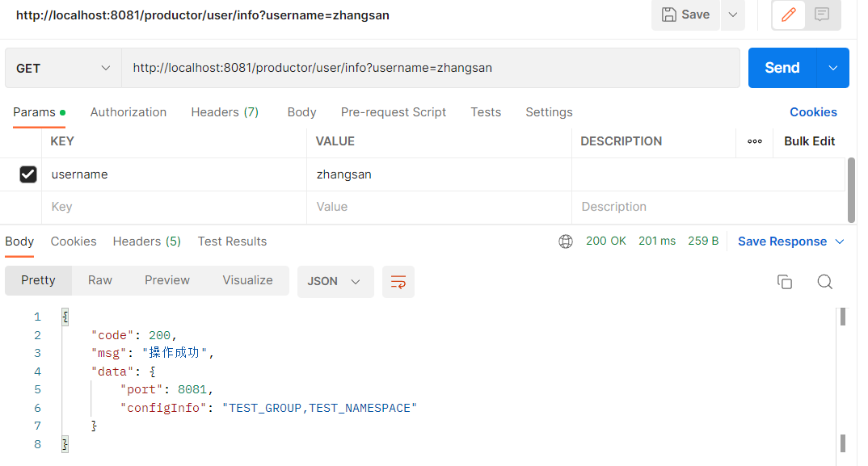Open the Test Results tab

(x=232, y=241)
